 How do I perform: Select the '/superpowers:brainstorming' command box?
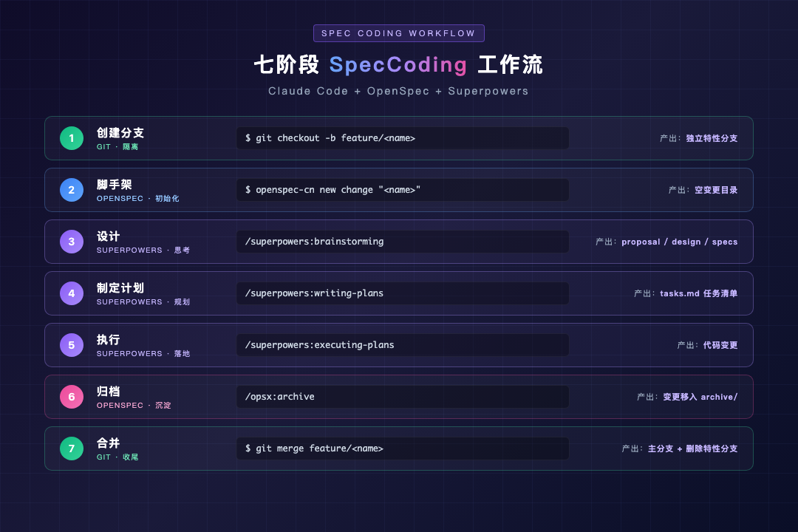403,242
